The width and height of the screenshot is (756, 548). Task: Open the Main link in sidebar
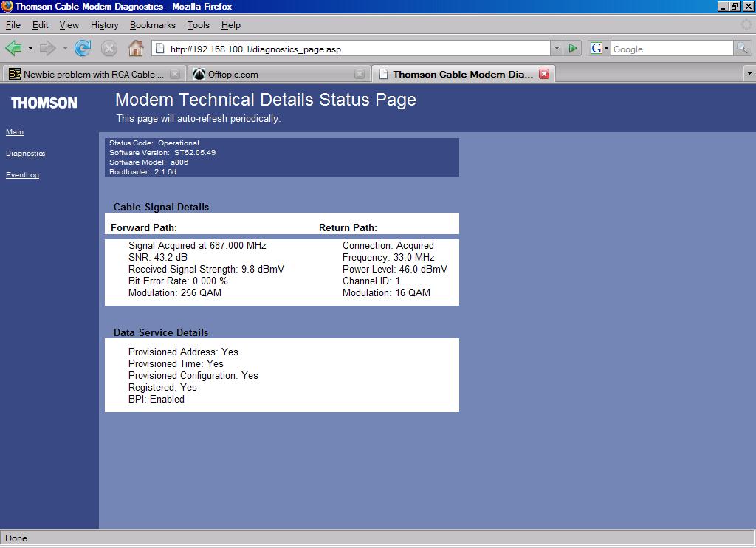point(15,132)
